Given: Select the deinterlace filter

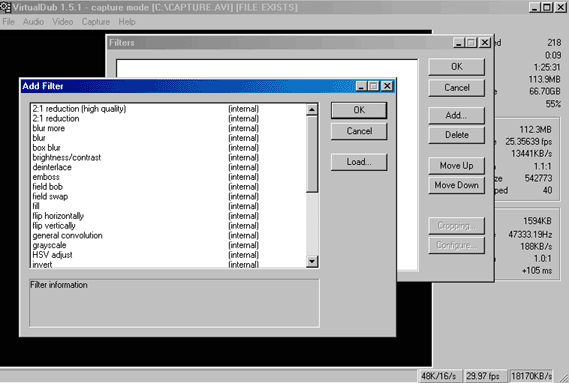Looking at the screenshot, I should tap(52, 167).
